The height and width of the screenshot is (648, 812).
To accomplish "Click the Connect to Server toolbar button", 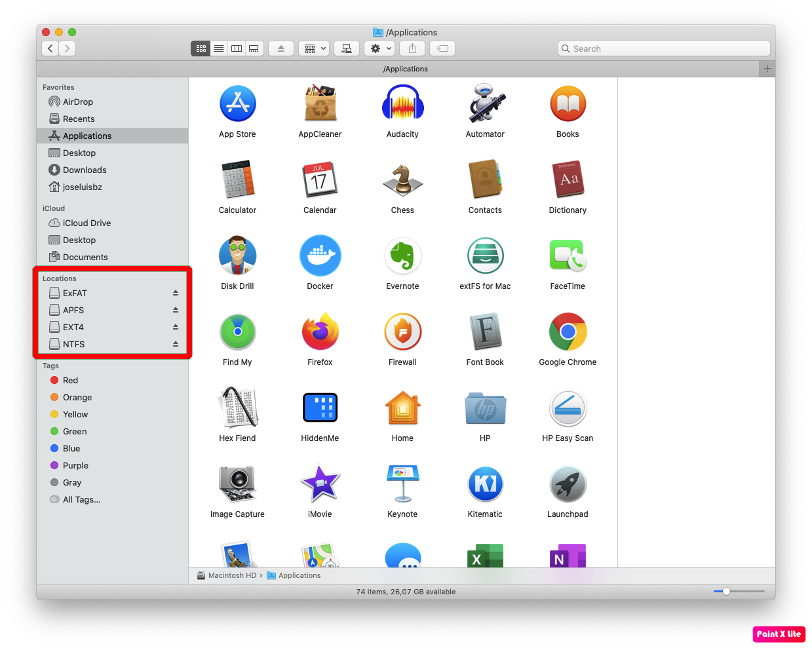I will coord(347,48).
